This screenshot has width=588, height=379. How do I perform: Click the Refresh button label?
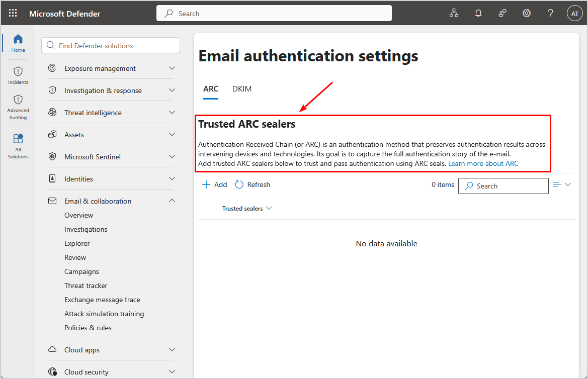tap(259, 184)
